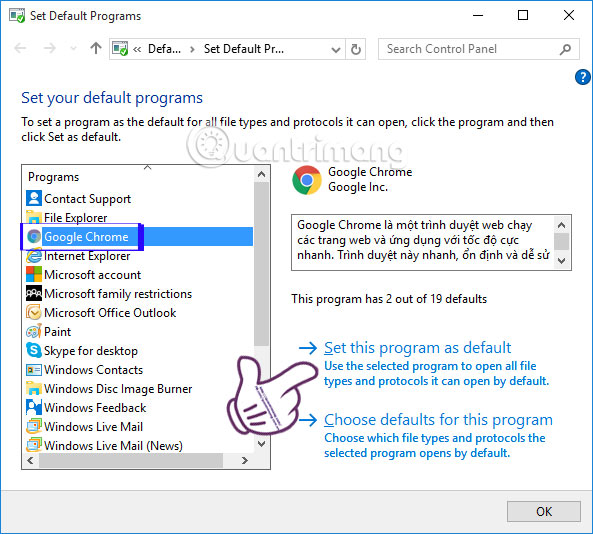The width and height of the screenshot is (593, 534).
Task: Select Windows Live Mail entry
Action: coord(93,427)
